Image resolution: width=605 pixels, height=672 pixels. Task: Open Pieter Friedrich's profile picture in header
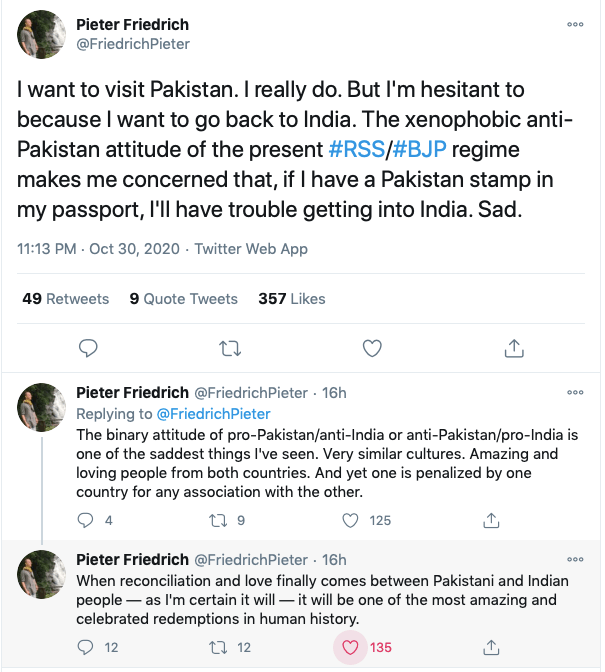43,35
